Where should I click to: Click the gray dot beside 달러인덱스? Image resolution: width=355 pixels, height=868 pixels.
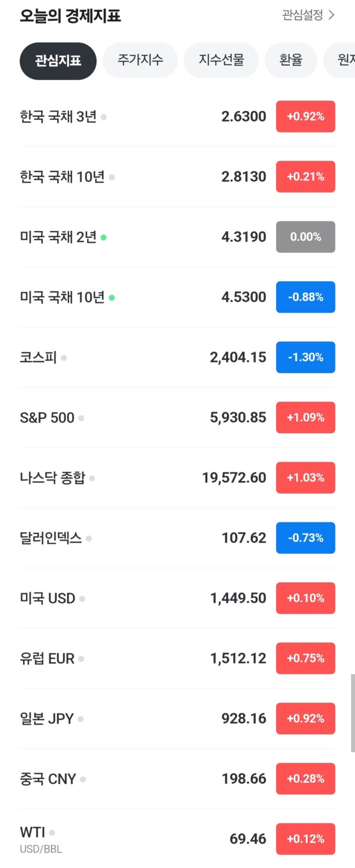89,538
